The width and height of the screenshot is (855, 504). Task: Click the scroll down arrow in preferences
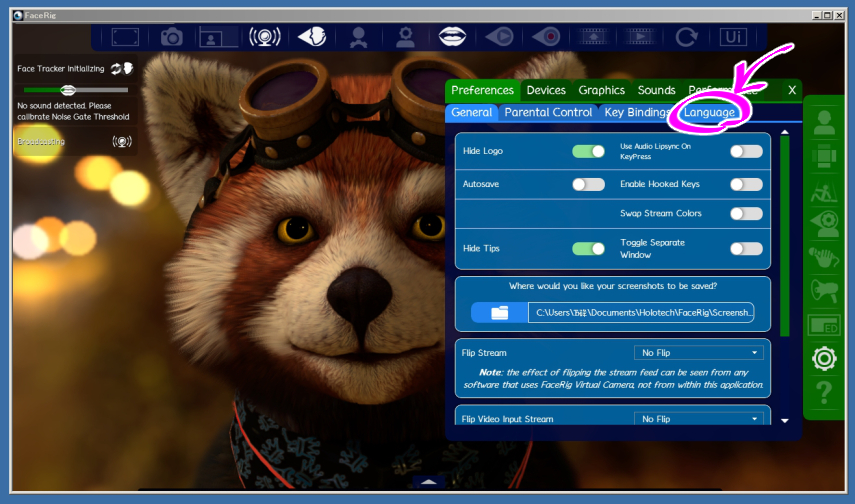[x=785, y=421]
